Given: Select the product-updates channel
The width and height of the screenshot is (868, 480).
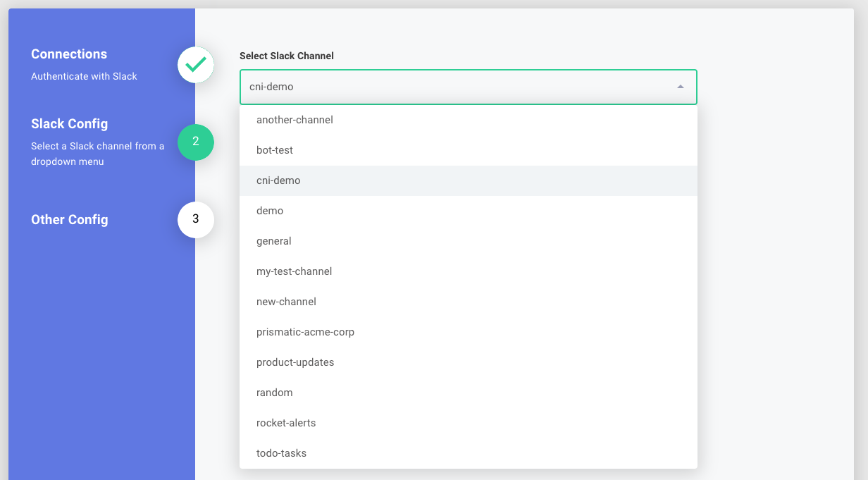Looking at the screenshot, I should [294, 362].
